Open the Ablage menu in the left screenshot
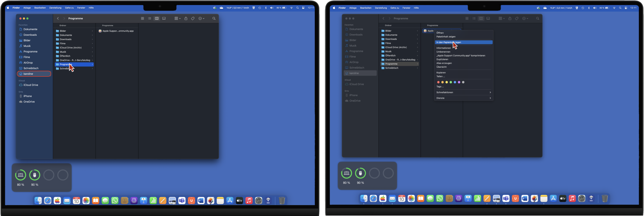 27,8
